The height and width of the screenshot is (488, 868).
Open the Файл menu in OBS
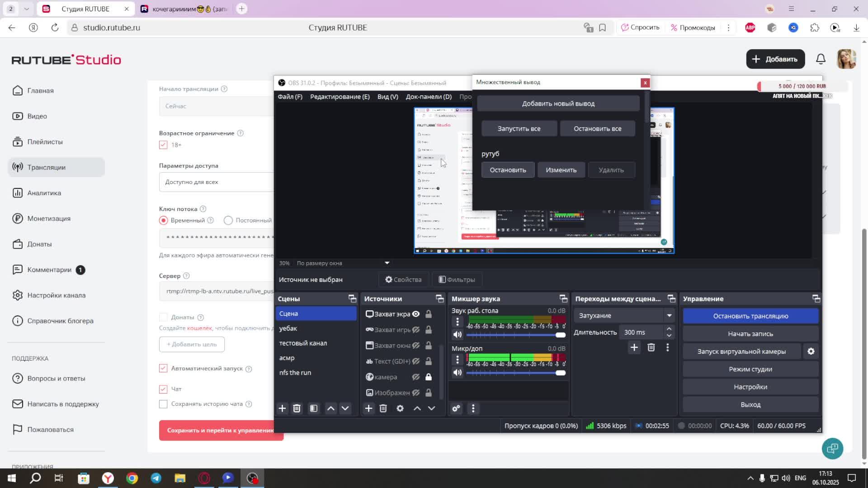(x=290, y=97)
